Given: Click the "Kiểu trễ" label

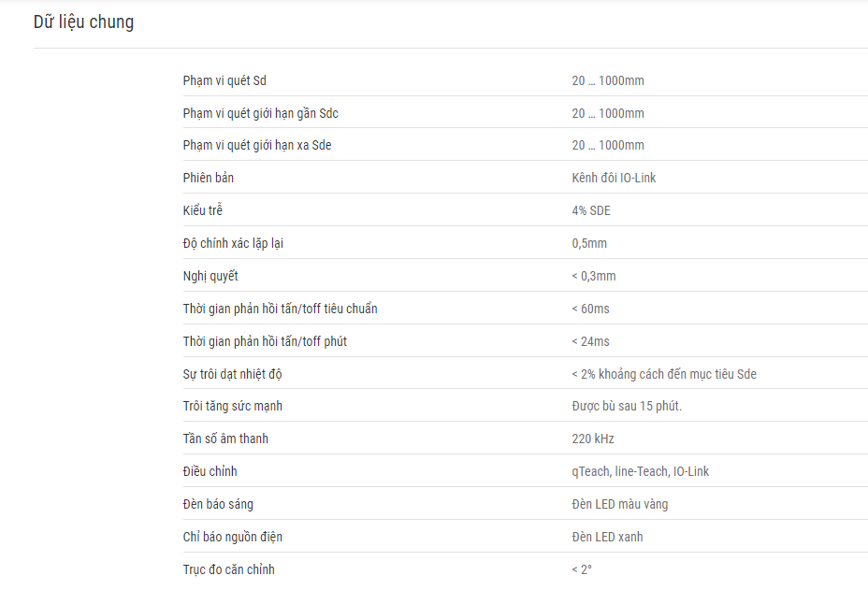Looking at the screenshot, I should [203, 210].
